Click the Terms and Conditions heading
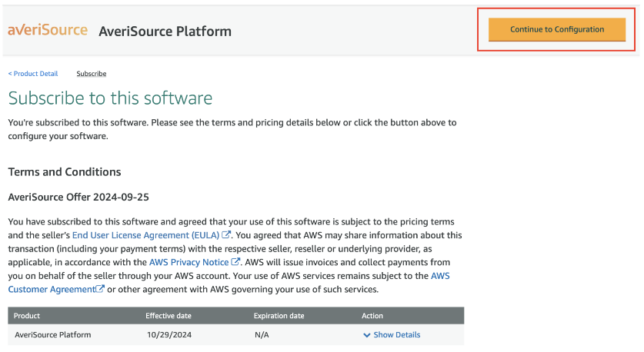The image size is (644, 352). [x=65, y=171]
